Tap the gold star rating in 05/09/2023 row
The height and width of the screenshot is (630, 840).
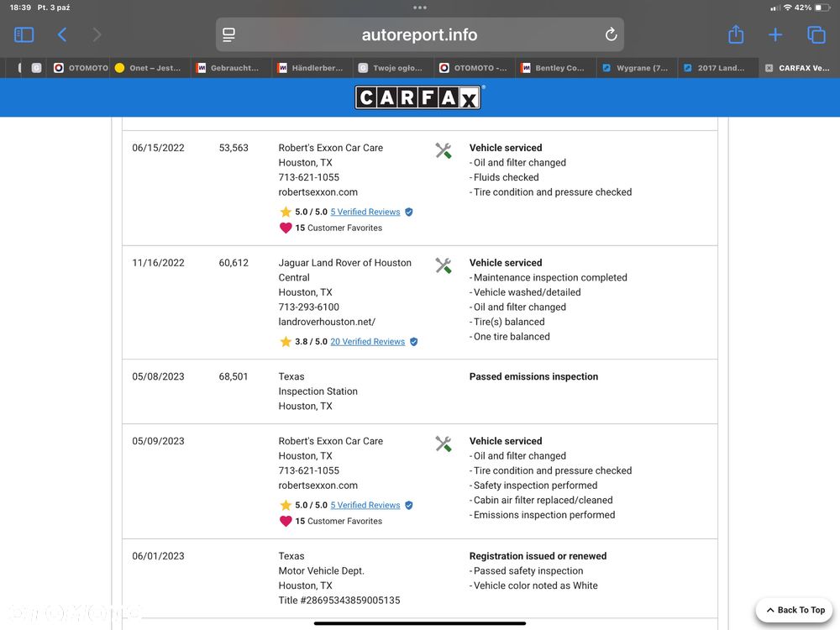[x=286, y=505]
